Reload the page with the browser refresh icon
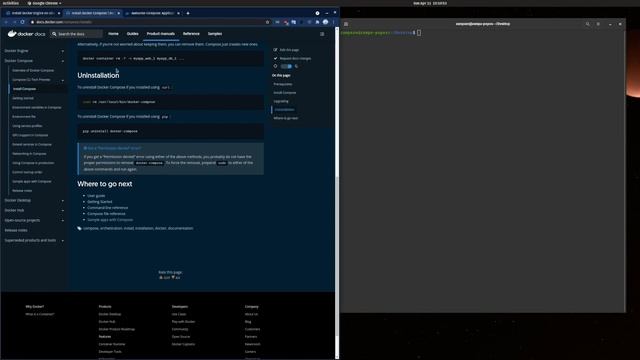 22,22
